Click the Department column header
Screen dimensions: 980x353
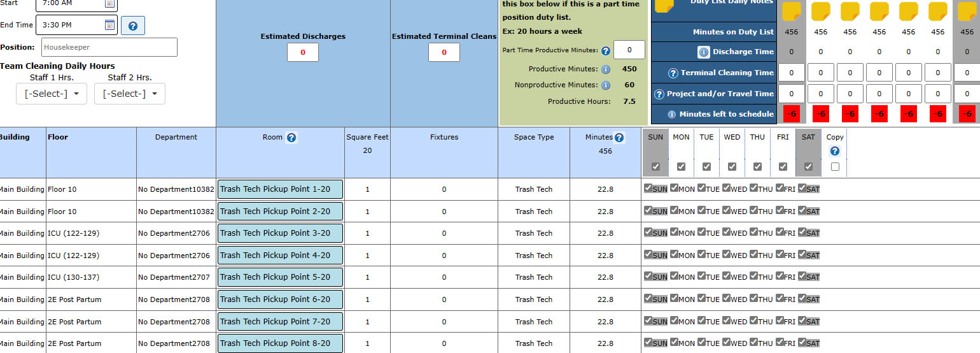tap(176, 137)
